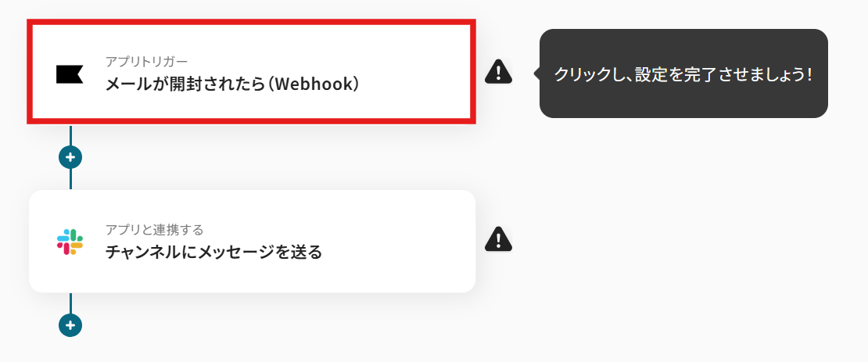The width and height of the screenshot is (868, 362).
Task: Add new step below Slack action
Action: coord(70,325)
